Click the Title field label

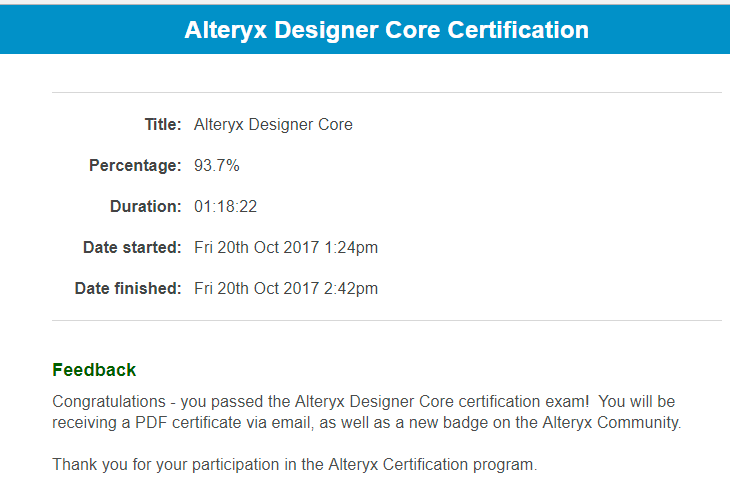pos(163,125)
